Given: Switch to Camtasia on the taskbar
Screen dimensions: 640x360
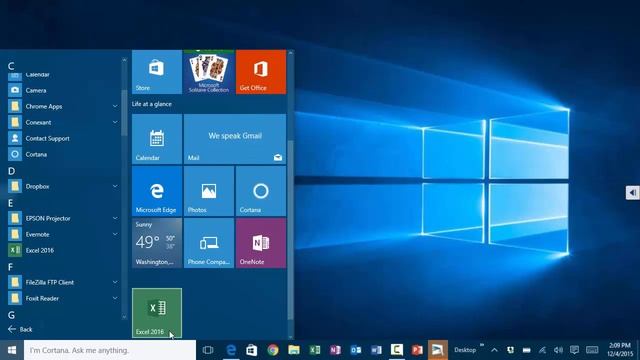Looking at the screenshot, I should click(x=397, y=350).
